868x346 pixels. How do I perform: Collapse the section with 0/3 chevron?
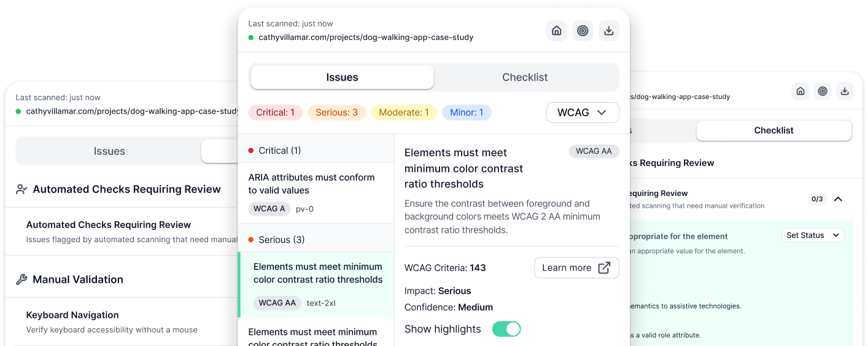[838, 199]
